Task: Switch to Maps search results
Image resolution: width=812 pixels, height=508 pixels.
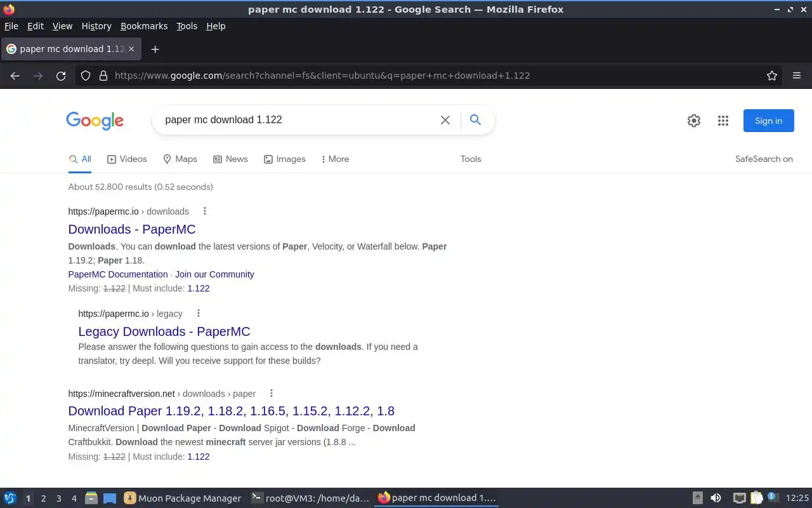Action: click(180, 159)
